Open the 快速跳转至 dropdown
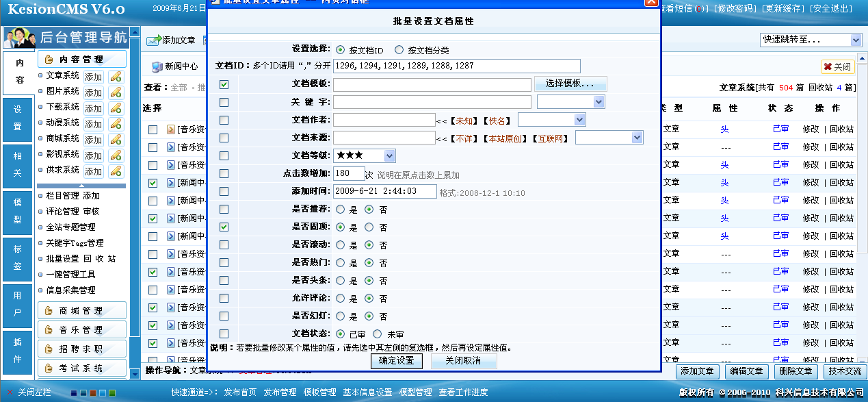This screenshot has width=868, height=402. 856,40
